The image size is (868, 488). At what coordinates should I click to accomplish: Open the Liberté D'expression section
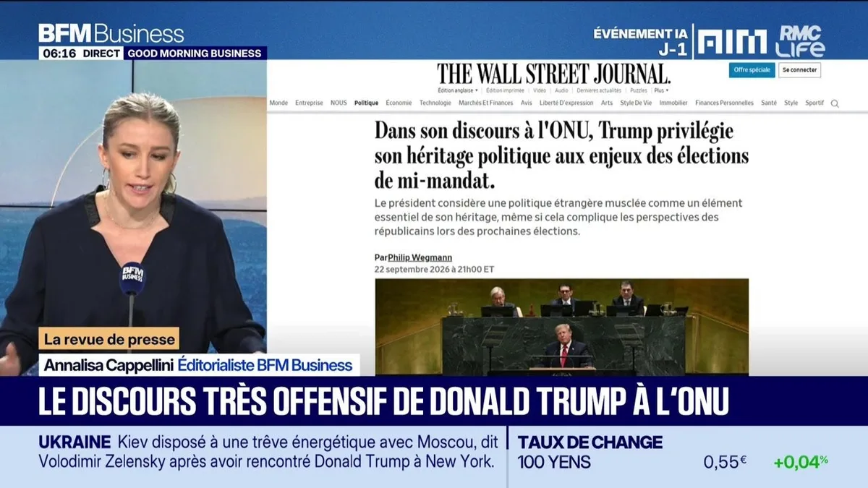(566, 103)
